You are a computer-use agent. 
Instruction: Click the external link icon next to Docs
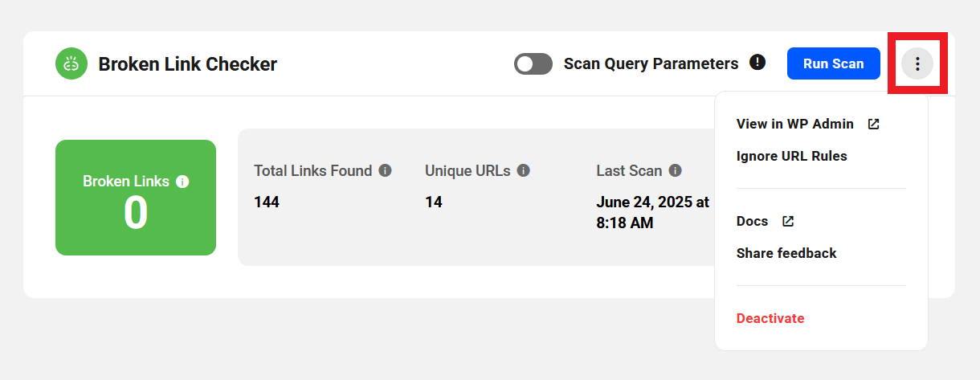[x=788, y=221]
